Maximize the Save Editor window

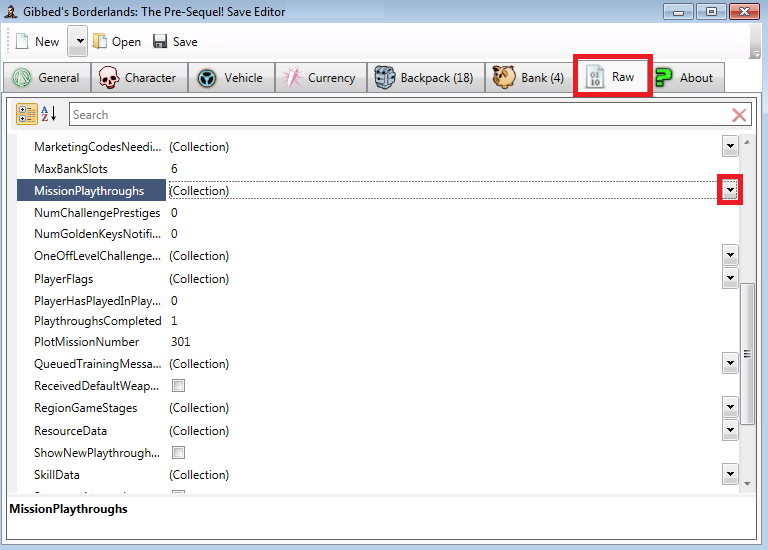pyautogui.click(x=711, y=12)
